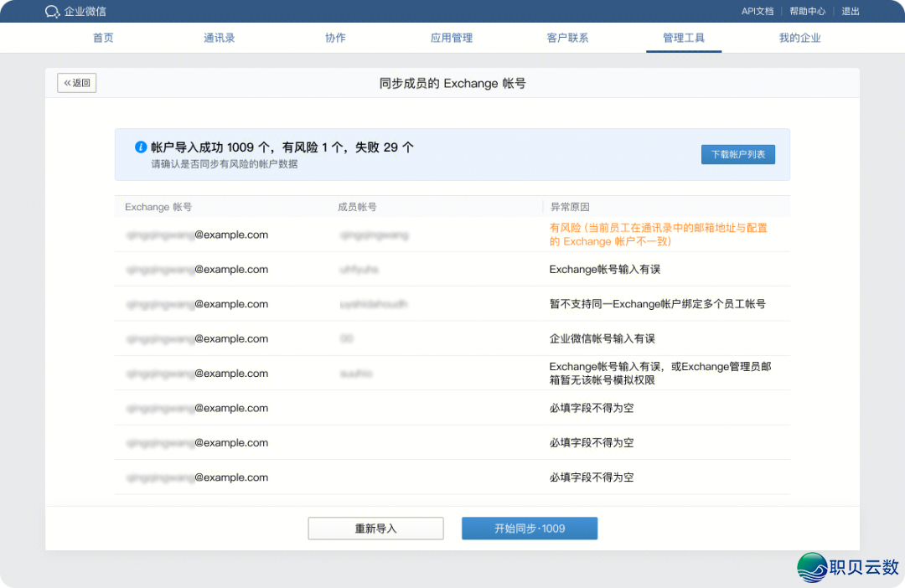This screenshot has width=905, height=588.
Task: Click the 下载帐户列表 button
Action: (737, 154)
